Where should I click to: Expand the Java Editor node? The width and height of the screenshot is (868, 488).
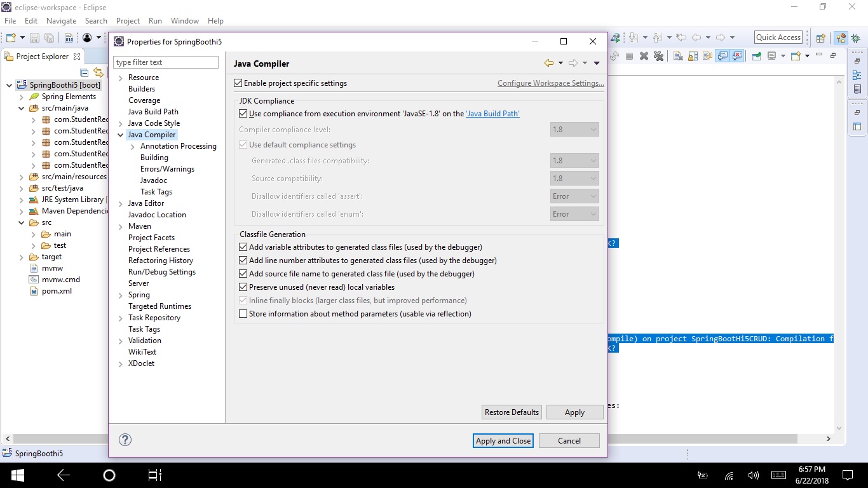coord(121,203)
